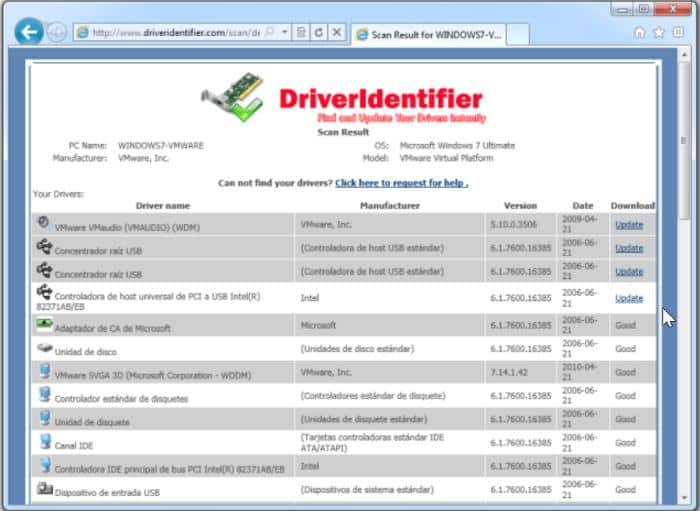
Task: Click the scroll down arrow of page scrollbar
Action: click(684, 498)
